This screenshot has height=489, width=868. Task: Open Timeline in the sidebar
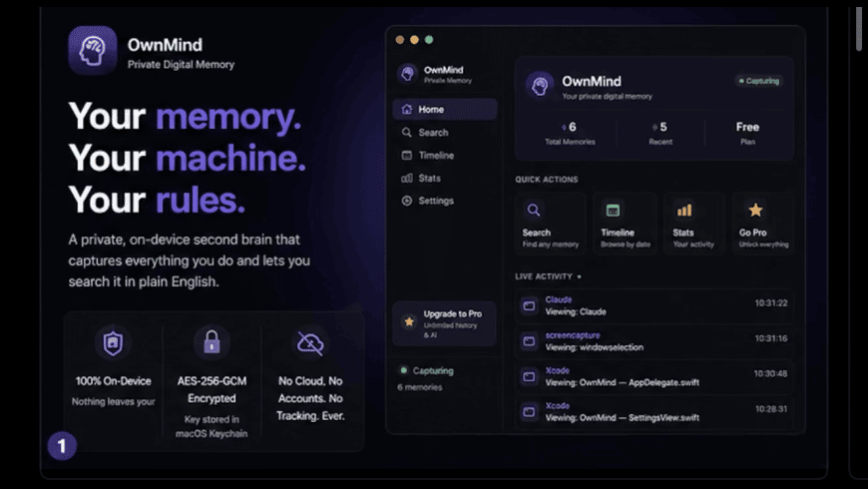click(x=445, y=155)
